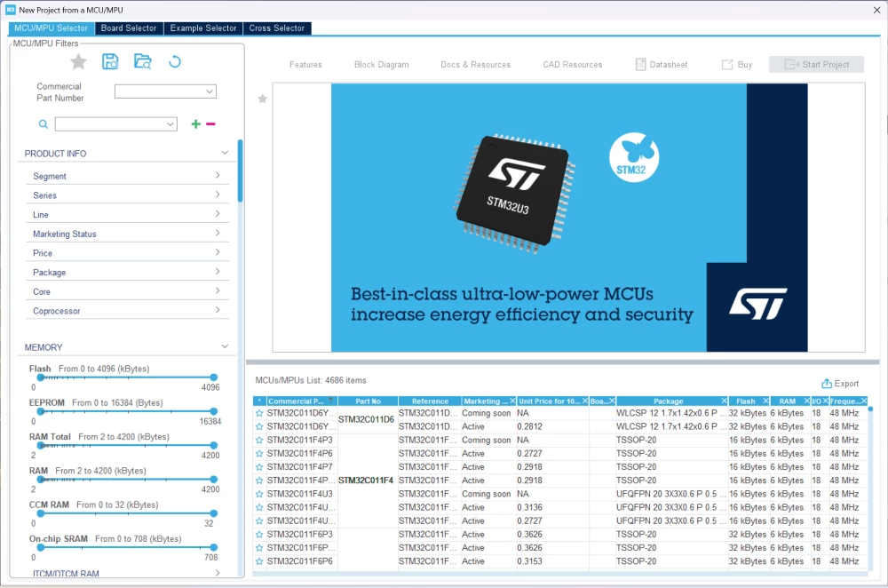Click the red minus remove filter icon
Screen dimensions: 888x588
click(210, 124)
